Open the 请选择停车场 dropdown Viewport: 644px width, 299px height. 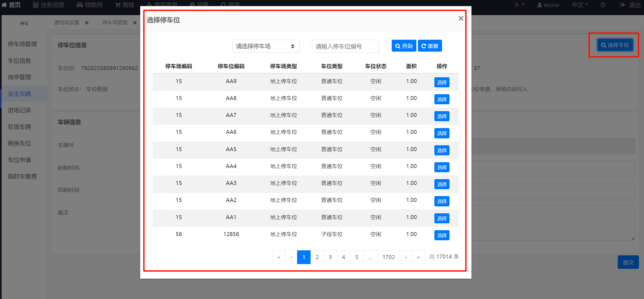click(x=266, y=46)
